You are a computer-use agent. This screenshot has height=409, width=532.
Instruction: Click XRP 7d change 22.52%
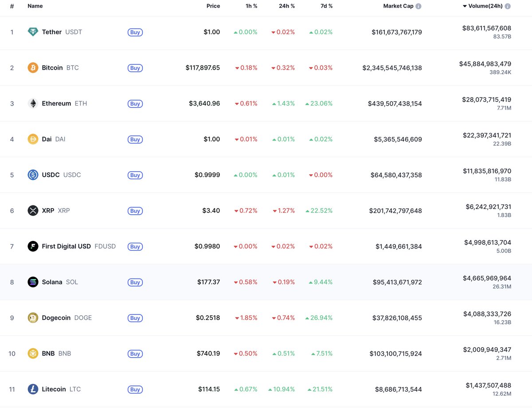[x=319, y=211]
